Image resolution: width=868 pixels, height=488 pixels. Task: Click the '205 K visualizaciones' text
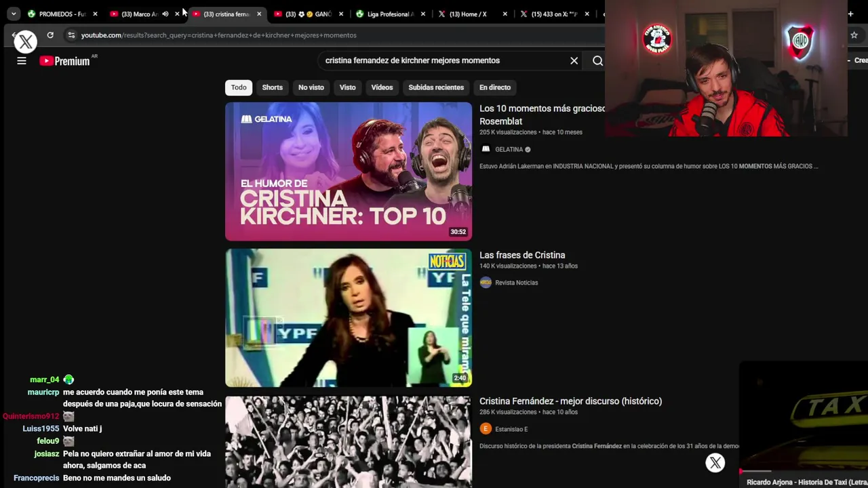click(508, 132)
